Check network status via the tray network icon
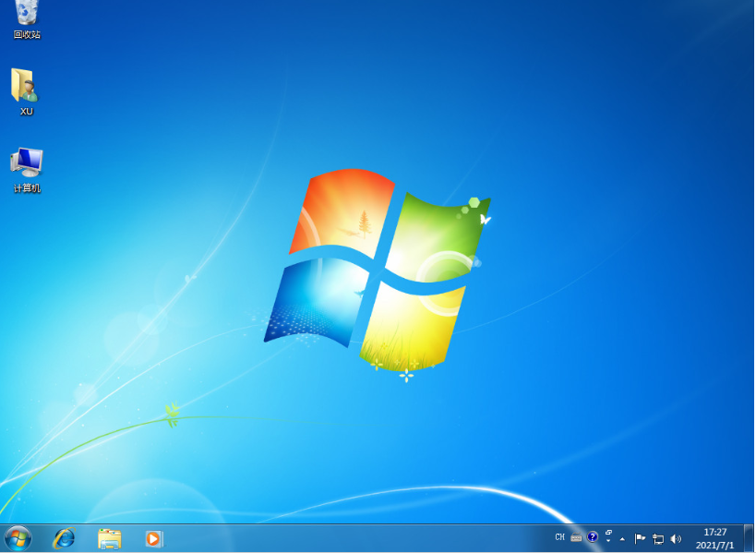Viewport: 756px width, 553px height. click(657, 537)
